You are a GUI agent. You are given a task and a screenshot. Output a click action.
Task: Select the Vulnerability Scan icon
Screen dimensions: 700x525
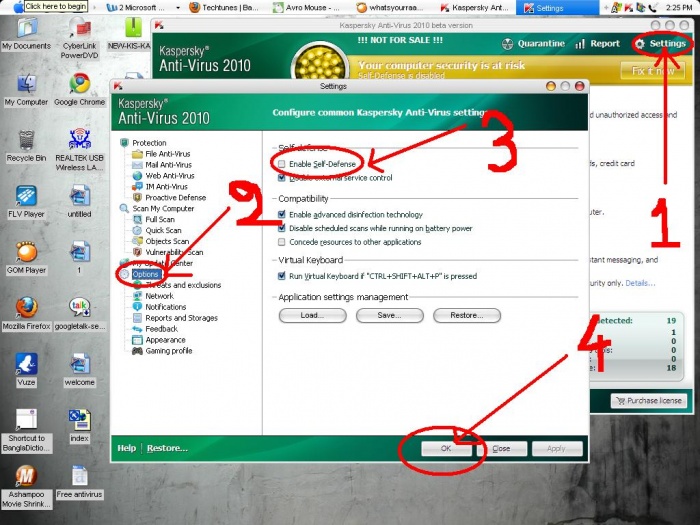click(138, 252)
